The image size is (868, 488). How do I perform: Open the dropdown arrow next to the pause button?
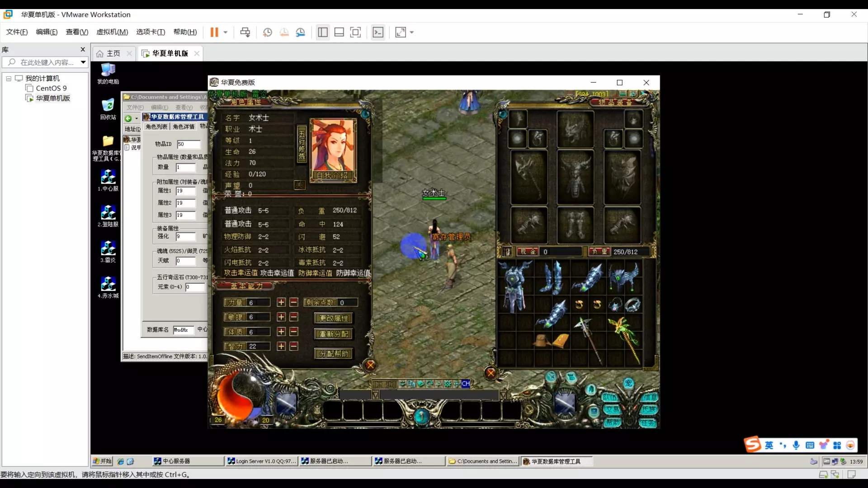(x=226, y=32)
